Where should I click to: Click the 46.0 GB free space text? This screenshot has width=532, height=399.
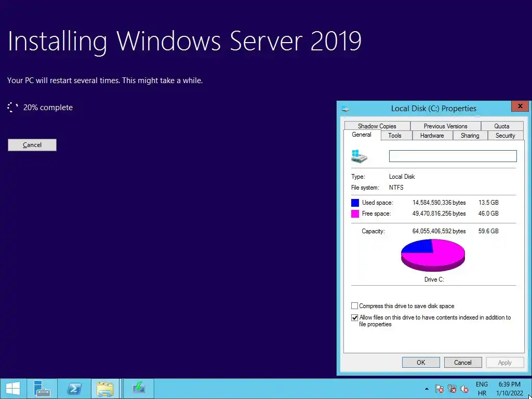[x=488, y=214]
